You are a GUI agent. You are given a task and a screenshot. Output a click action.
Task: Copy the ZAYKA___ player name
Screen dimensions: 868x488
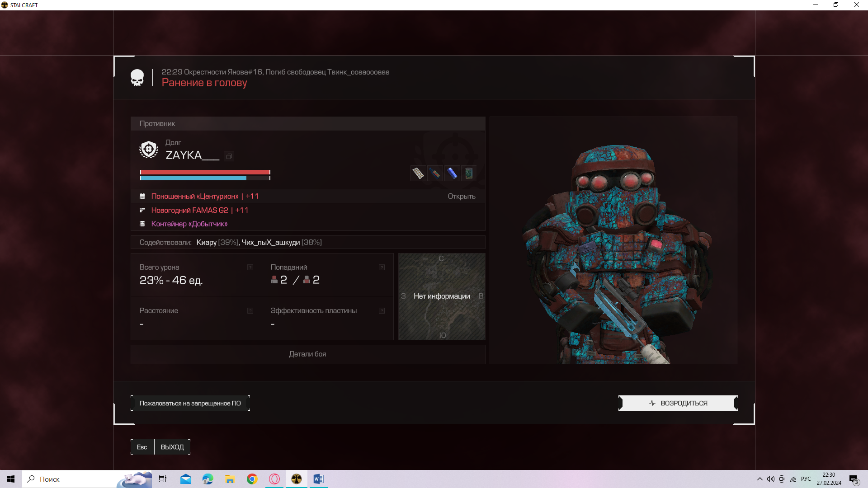pos(229,156)
